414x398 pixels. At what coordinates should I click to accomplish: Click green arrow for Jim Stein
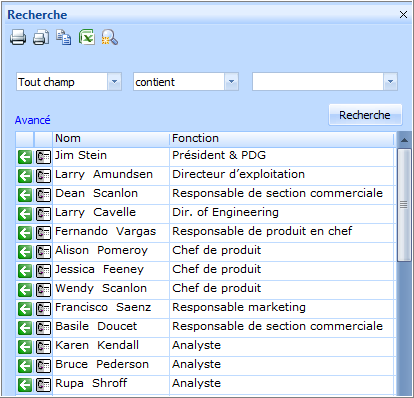click(x=25, y=157)
